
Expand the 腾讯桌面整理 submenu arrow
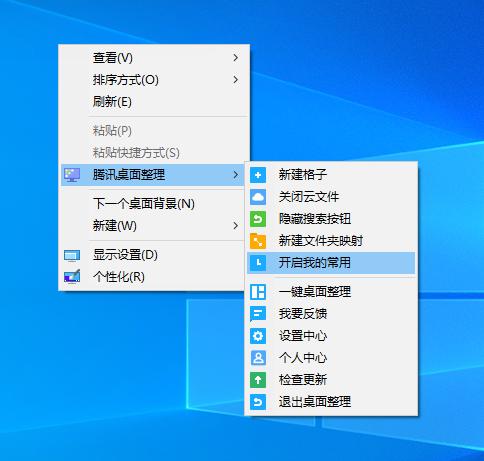coord(236,175)
